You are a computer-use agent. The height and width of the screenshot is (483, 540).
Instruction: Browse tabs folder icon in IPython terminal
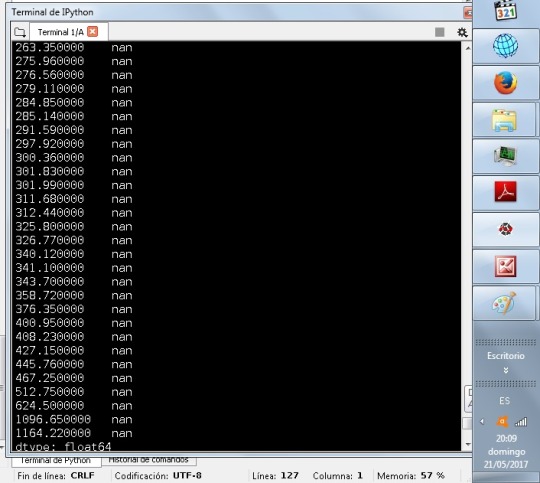20,32
